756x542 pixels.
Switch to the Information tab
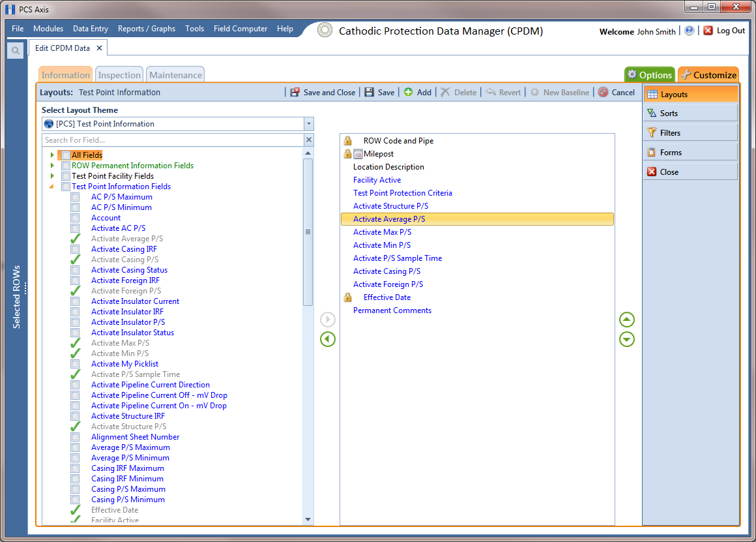pyautogui.click(x=66, y=75)
